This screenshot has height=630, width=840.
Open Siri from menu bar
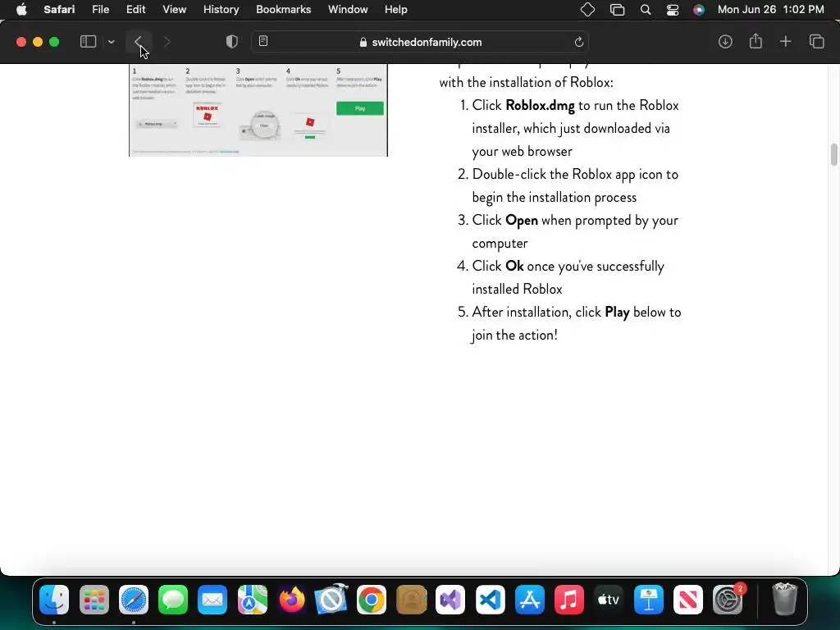[x=699, y=10]
